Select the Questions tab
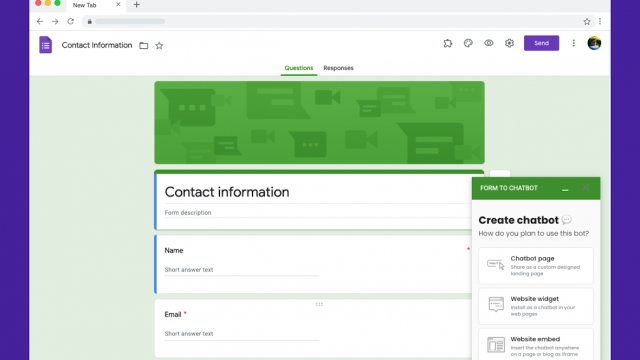The width and height of the screenshot is (640, 360). click(x=299, y=68)
